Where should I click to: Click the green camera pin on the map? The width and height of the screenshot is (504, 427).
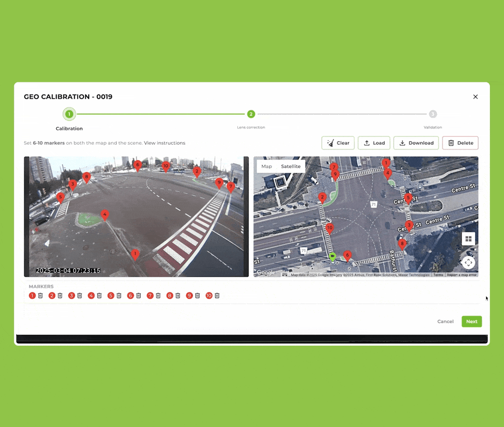332,257
